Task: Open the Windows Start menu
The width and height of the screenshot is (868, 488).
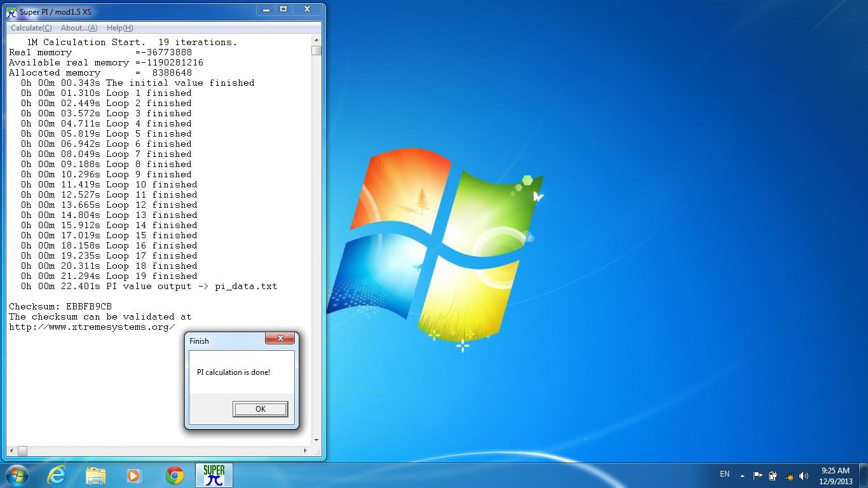Action: pyautogui.click(x=16, y=475)
